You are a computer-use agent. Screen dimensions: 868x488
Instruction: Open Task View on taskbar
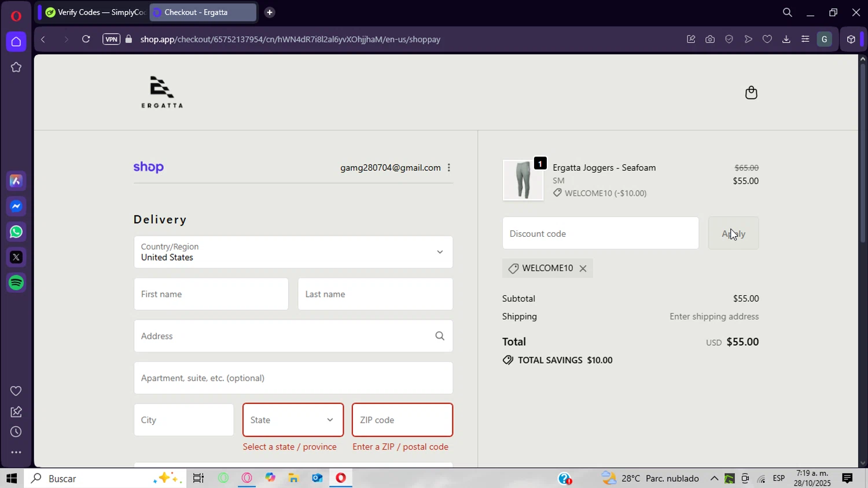198,479
